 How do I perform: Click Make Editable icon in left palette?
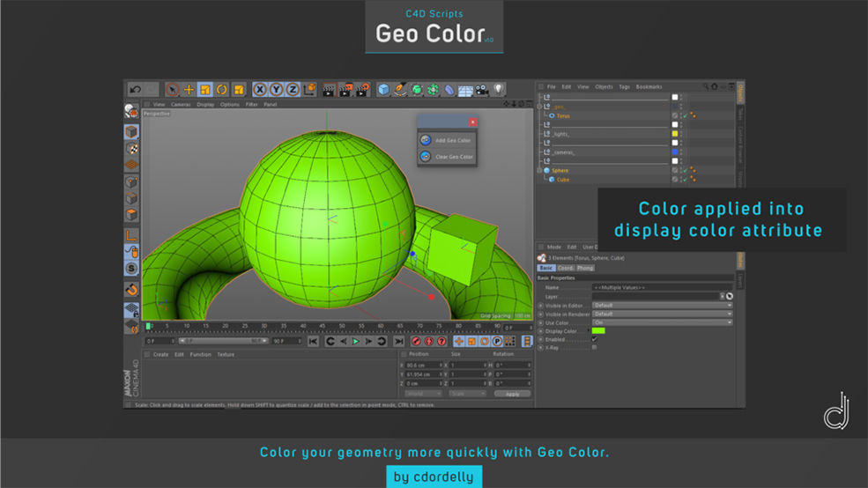pyautogui.click(x=131, y=111)
